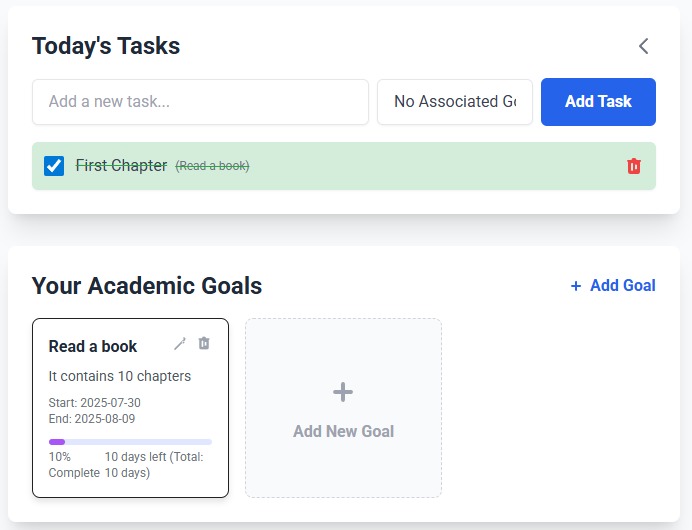Viewport: 692px width, 530px height.
Task: Click the Start: 2025-07-30 date
Action: coord(94,402)
